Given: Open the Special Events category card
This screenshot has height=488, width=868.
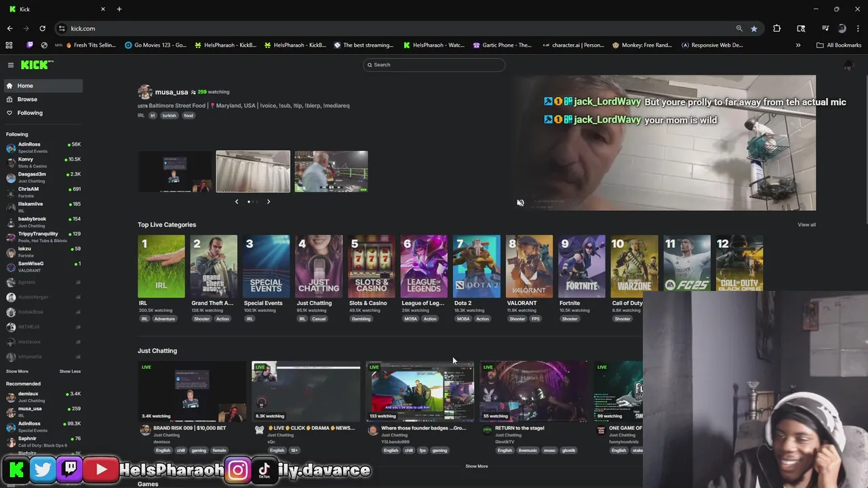Looking at the screenshot, I should click(x=267, y=266).
